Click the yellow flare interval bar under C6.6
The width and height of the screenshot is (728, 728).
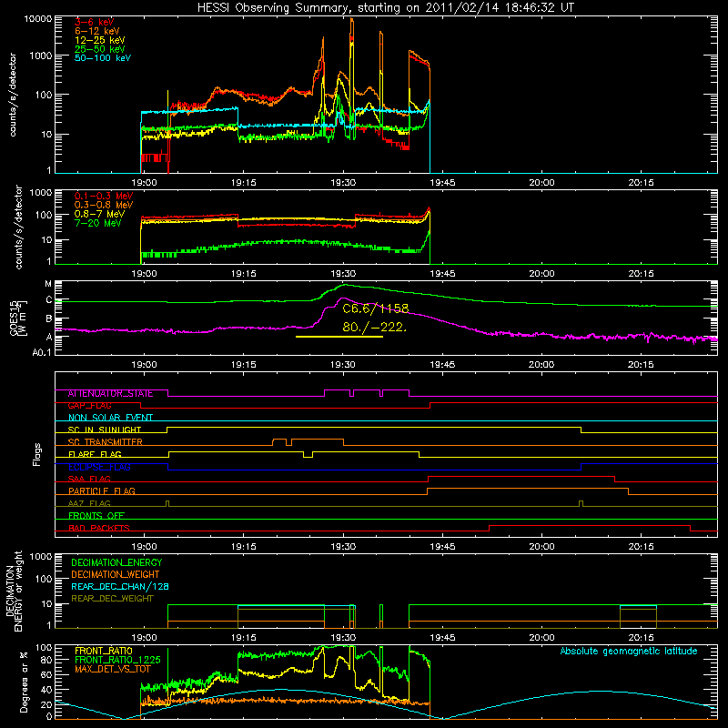(339, 337)
